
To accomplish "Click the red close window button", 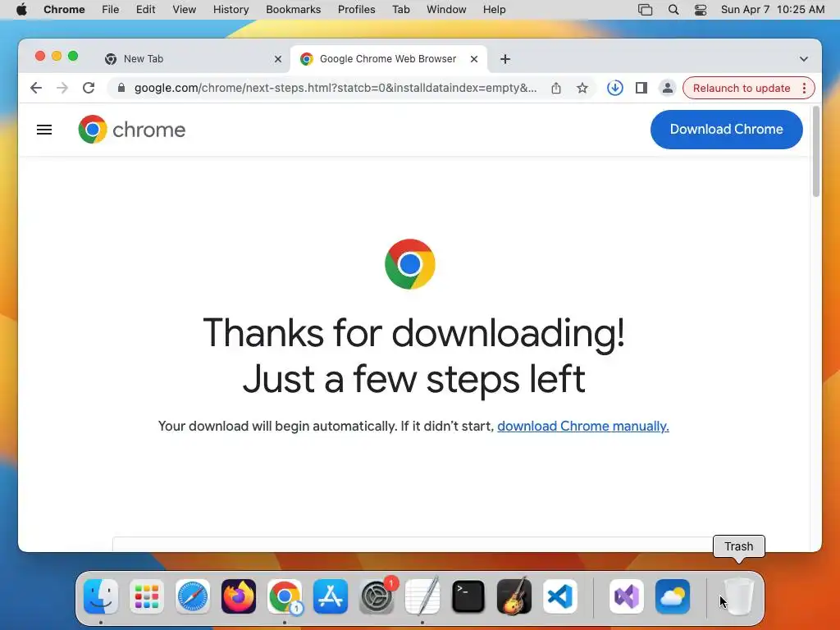I will pos(39,57).
